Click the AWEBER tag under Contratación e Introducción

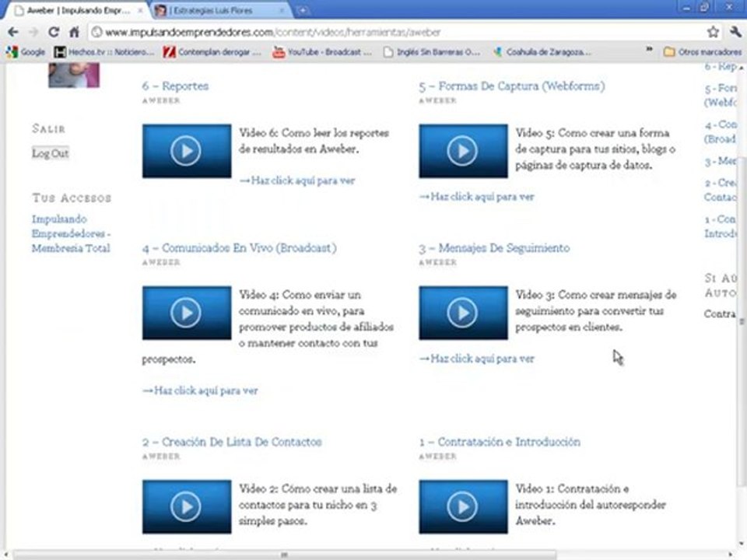click(438, 457)
